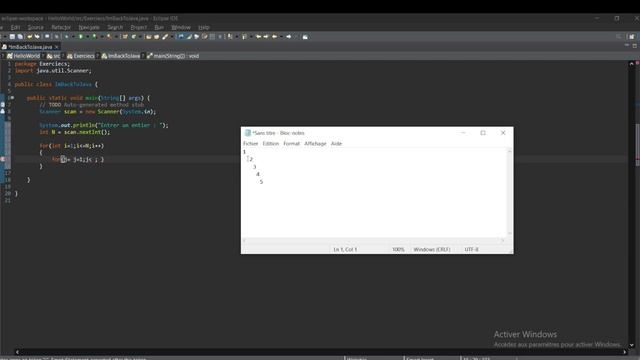This screenshot has width=640, height=360.
Task: Close the ImBackToJava.java editor tab
Action: click(x=57, y=47)
